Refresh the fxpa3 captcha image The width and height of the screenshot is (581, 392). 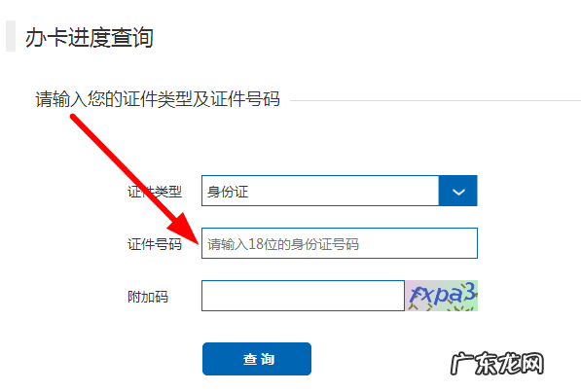pos(442,296)
